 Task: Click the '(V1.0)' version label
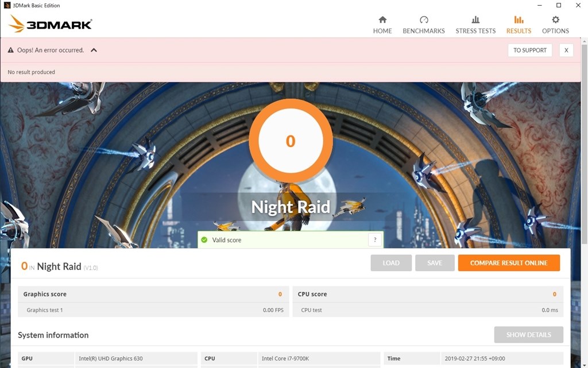point(90,268)
